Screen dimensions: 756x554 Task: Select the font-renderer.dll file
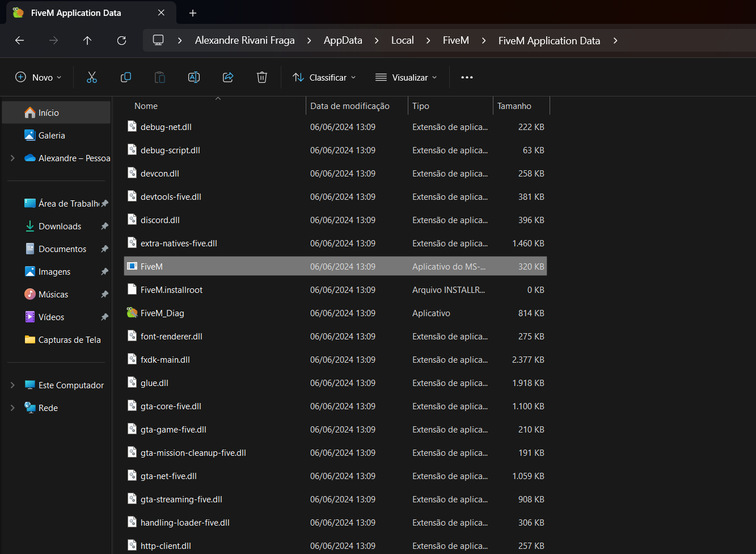(x=335, y=337)
